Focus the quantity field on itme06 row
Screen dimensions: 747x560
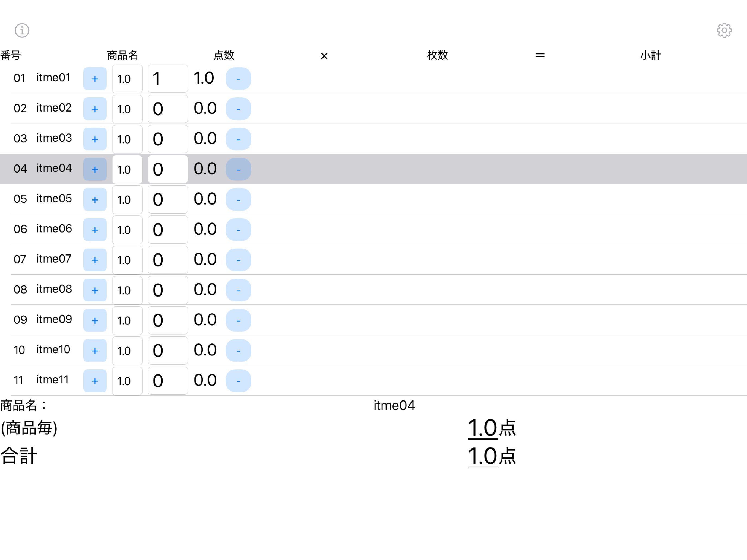click(167, 230)
